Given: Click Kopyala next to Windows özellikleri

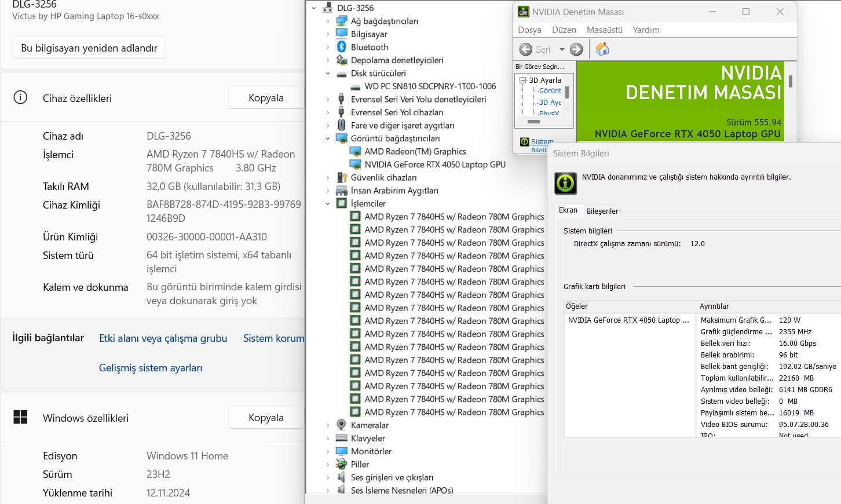Looking at the screenshot, I should 266,418.
